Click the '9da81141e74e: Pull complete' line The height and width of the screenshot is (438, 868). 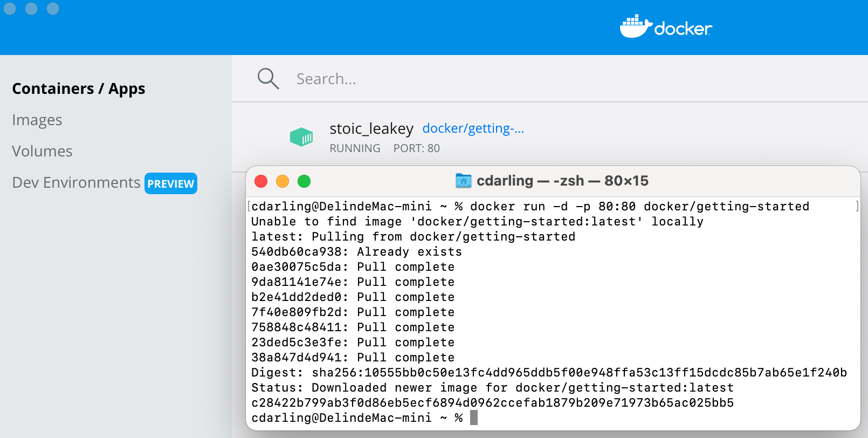pyautogui.click(x=353, y=282)
